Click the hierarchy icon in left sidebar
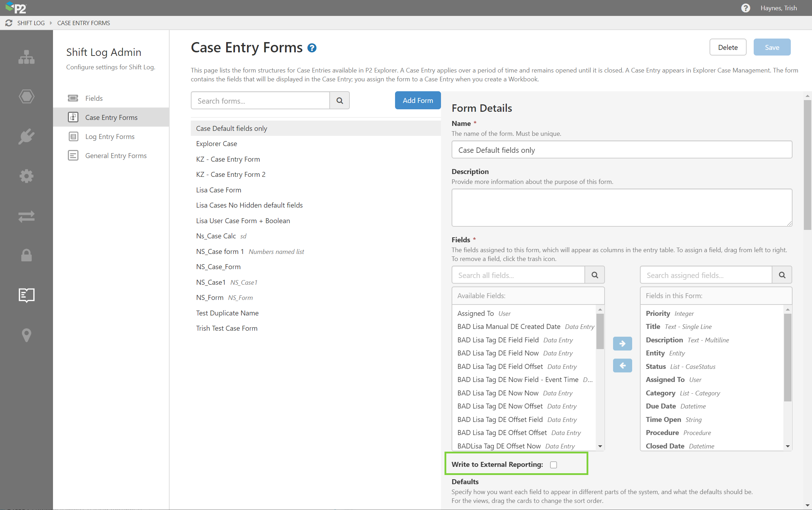 (x=27, y=57)
